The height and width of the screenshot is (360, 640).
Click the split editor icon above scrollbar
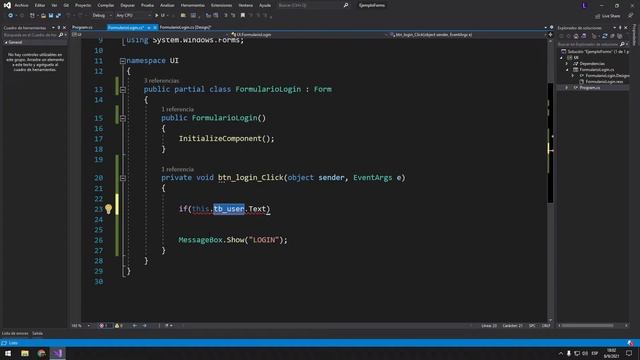coord(551,35)
